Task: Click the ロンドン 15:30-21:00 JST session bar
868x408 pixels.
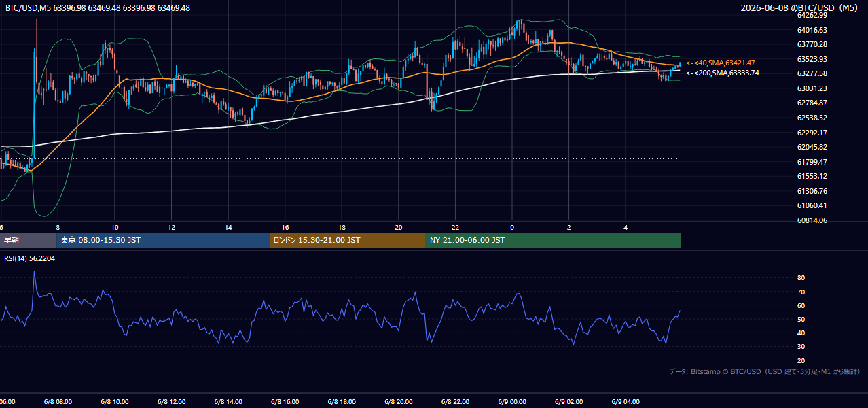Action: (348, 240)
